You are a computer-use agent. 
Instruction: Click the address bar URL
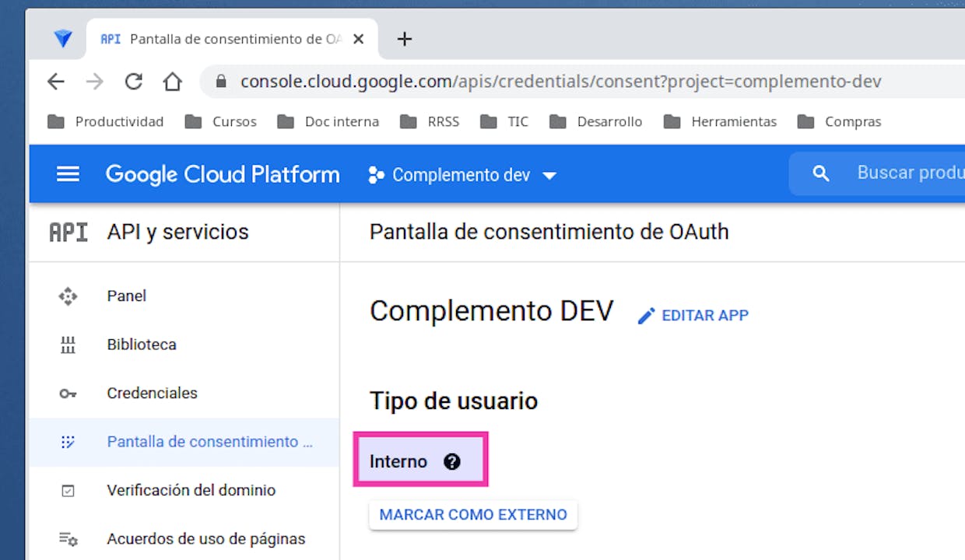[x=560, y=82]
